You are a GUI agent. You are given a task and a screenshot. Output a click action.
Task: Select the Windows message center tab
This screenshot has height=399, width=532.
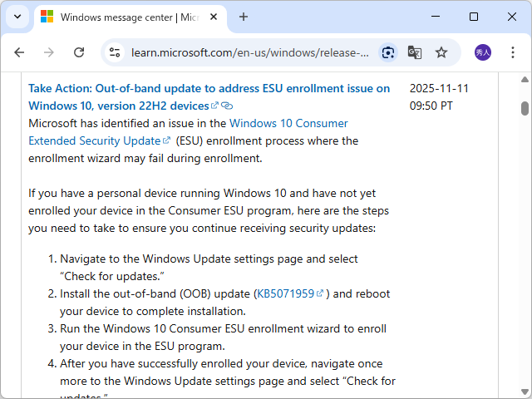(x=125, y=17)
